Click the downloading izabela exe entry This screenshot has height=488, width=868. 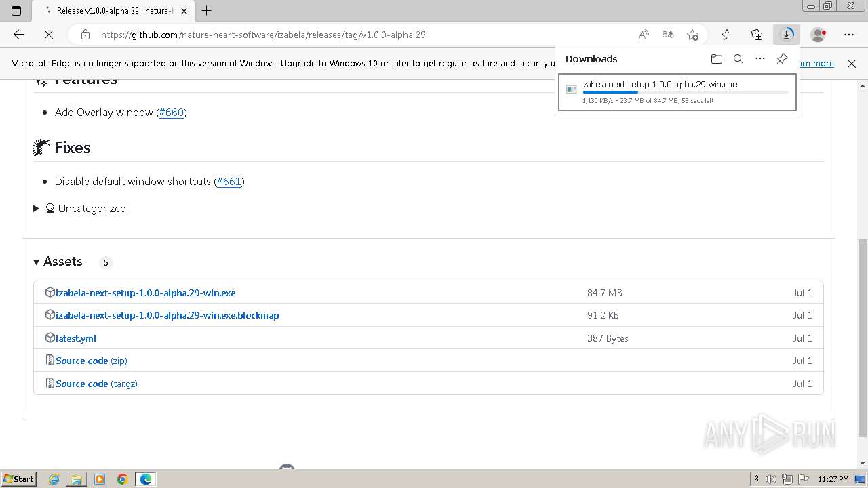tap(677, 93)
